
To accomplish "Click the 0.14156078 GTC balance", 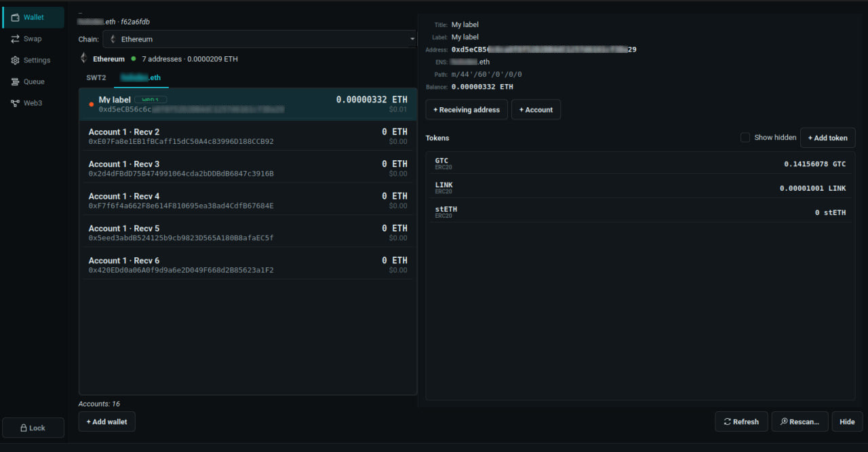I will (x=814, y=164).
